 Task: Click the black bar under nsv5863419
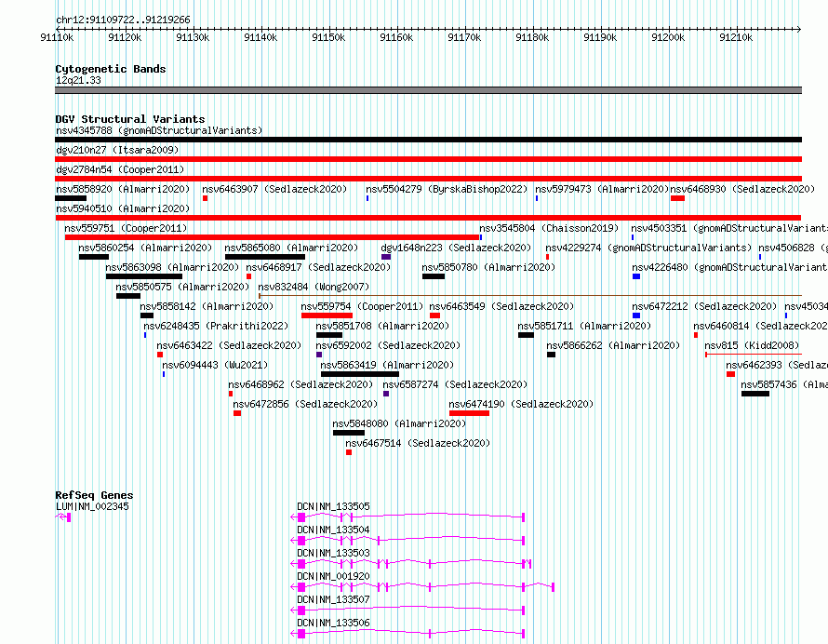360,374
